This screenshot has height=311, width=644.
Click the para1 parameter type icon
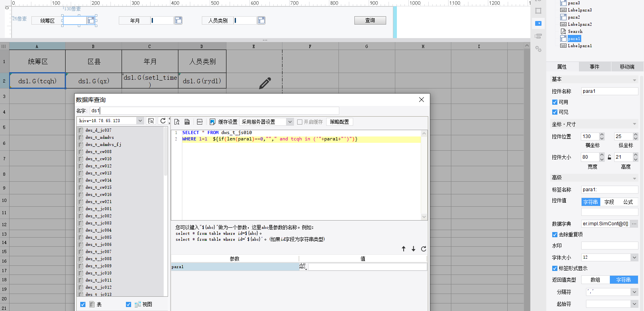303,267
